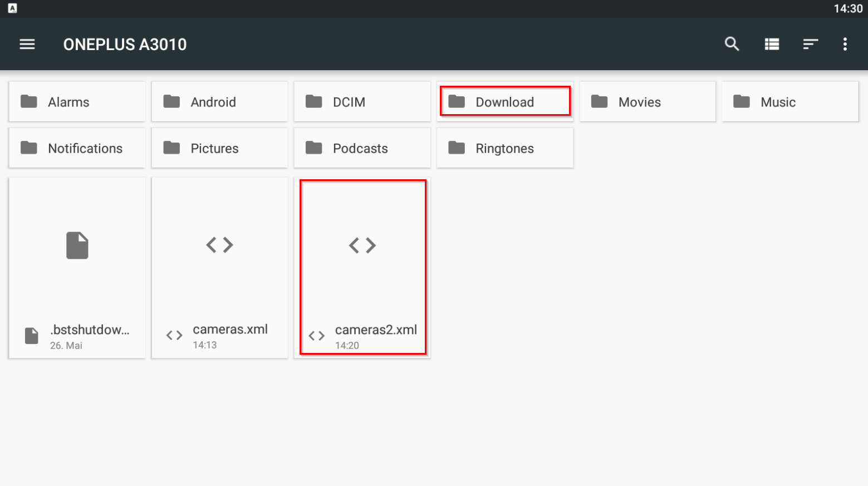This screenshot has height=486, width=868.
Task: Click the search magnifier icon
Action: tap(732, 44)
